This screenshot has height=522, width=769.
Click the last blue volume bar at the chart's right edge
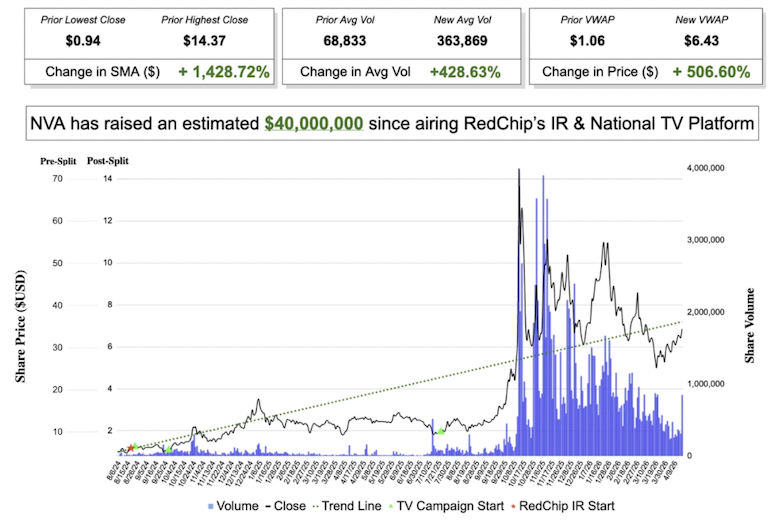(x=682, y=425)
